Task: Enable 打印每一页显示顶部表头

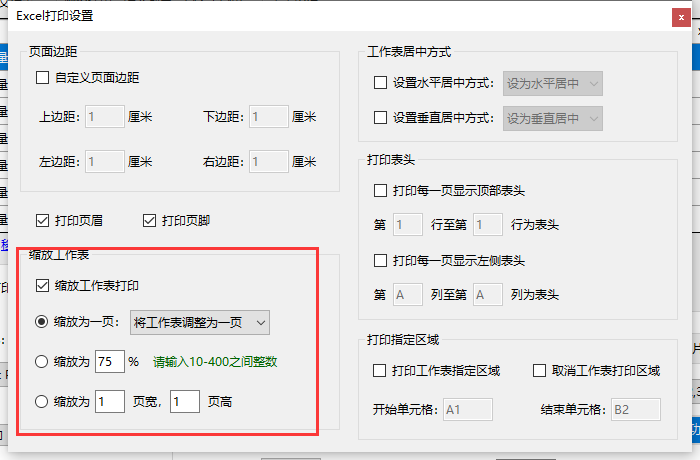Action: point(380,191)
